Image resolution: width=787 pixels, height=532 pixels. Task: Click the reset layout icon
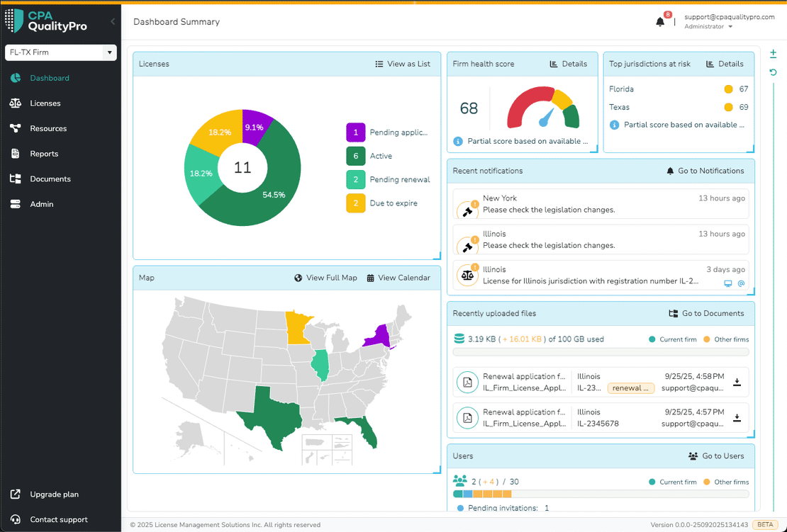[x=774, y=72]
